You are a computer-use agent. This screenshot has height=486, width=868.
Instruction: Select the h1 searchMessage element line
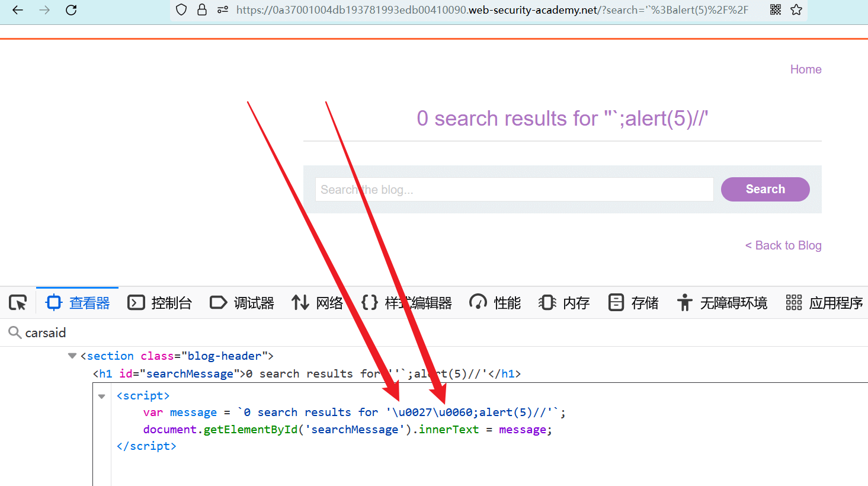click(x=307, y=374)
